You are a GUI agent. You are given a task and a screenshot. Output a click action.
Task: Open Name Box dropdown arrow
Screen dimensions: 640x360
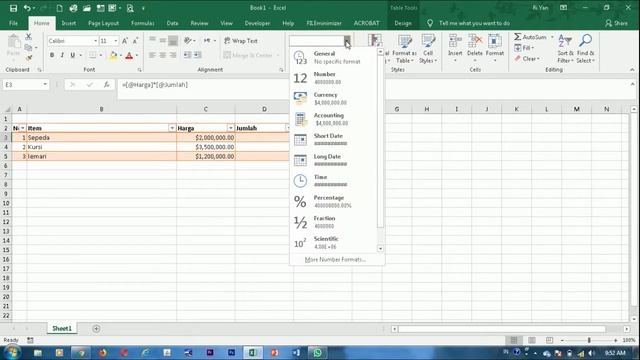tap(45, 84)
